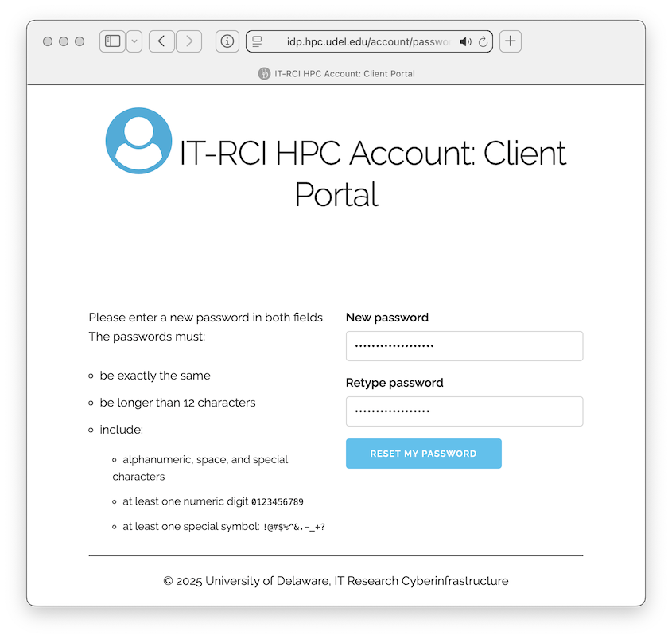Screen dimensions: 672x639
Task: Click the New password label
Action: coord(386,318)
